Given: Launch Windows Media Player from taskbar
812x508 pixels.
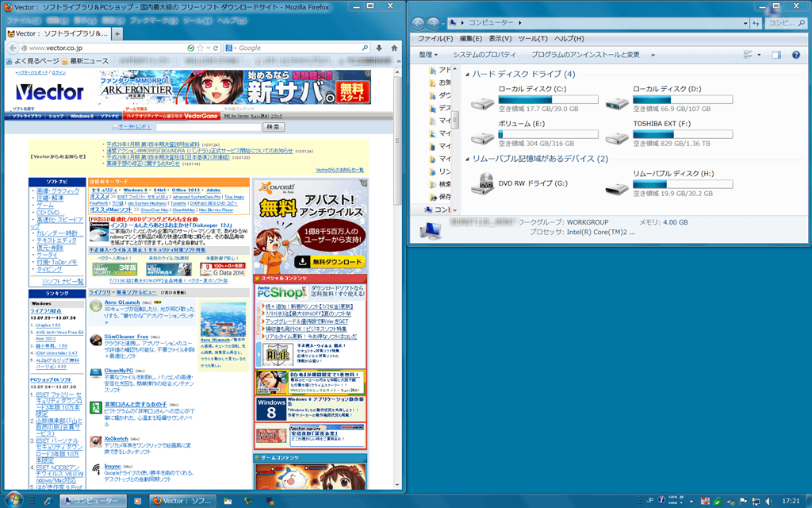Looking at the screenshot, I should (137, 502).
